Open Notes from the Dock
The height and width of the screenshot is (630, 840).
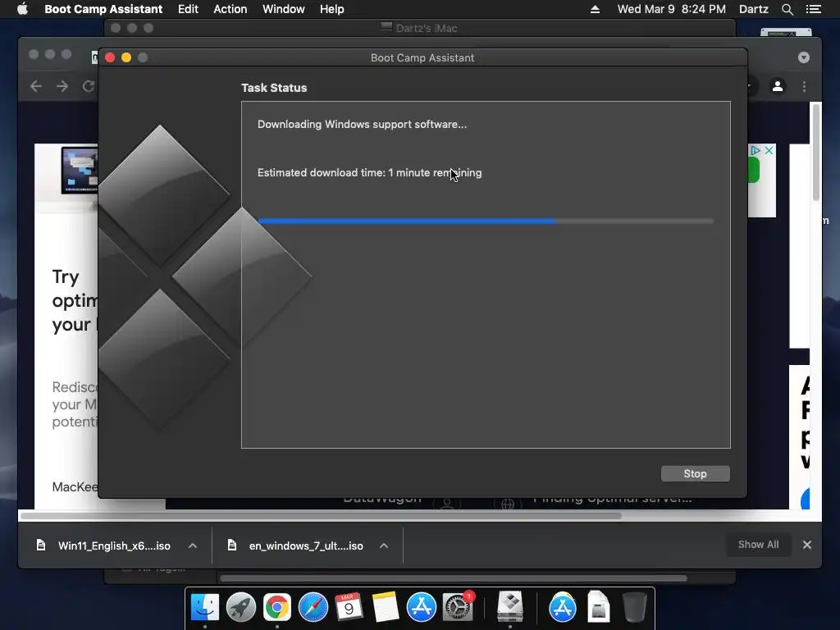386,608
